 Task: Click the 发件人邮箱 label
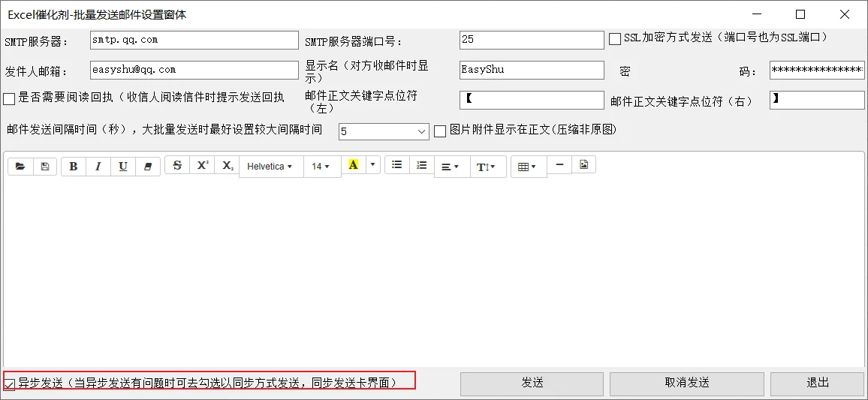pyautogui.click(x=35, y=72)
